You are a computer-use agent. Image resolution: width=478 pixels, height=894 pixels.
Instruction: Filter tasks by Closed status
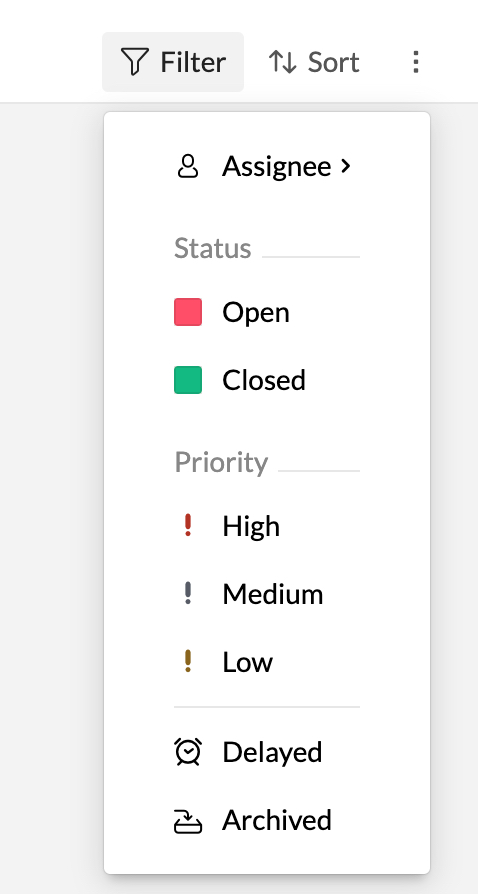coord(266,380)
